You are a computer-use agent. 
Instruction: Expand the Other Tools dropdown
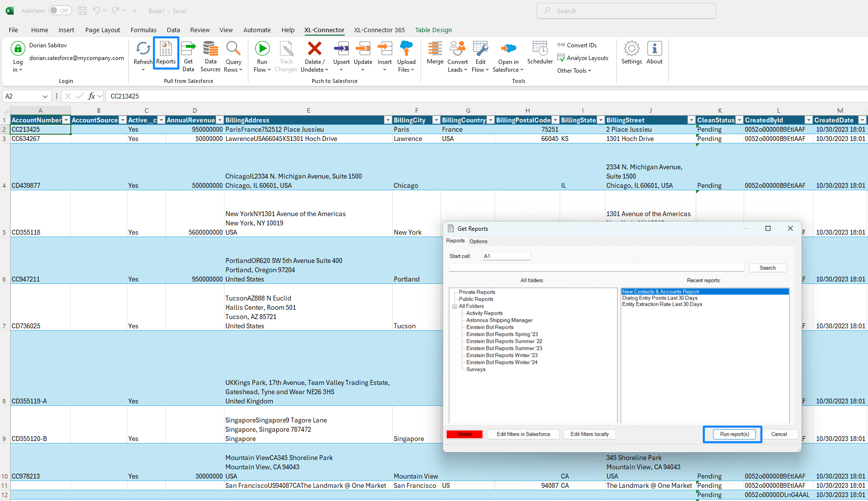click(574, 71)
